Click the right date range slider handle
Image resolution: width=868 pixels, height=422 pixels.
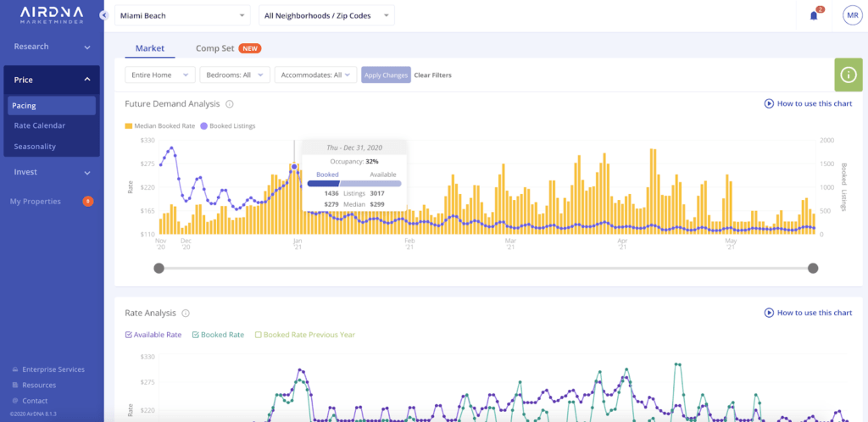click(x=813, y=269)
